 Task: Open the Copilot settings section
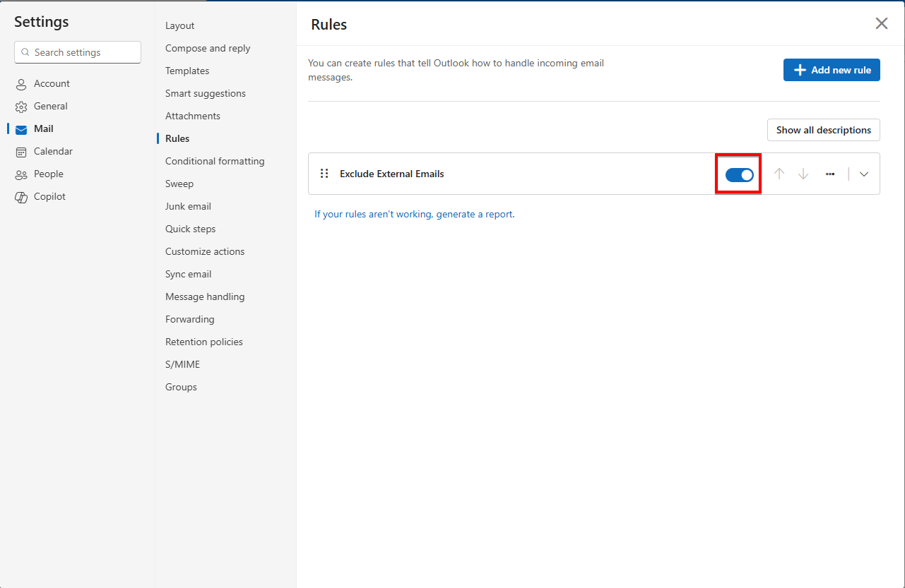(49, 196)
